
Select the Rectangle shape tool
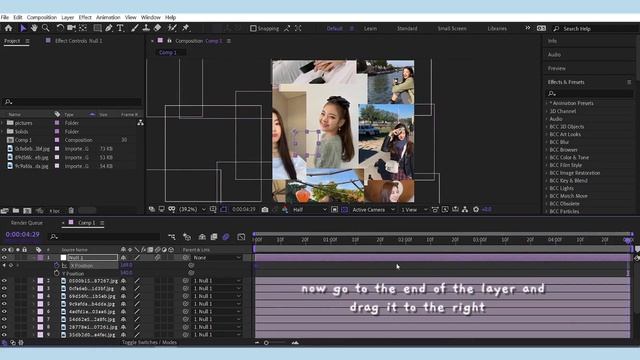click(97, 28)
